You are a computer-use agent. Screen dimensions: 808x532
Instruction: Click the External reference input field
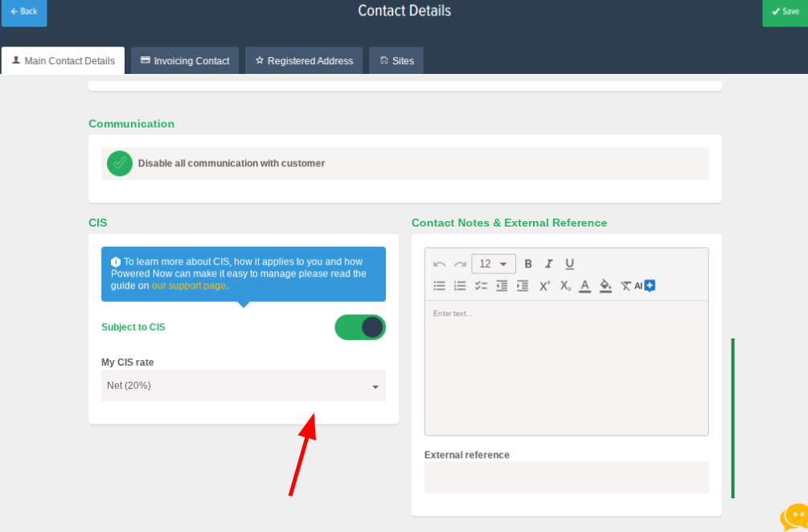tap(566, 477)
